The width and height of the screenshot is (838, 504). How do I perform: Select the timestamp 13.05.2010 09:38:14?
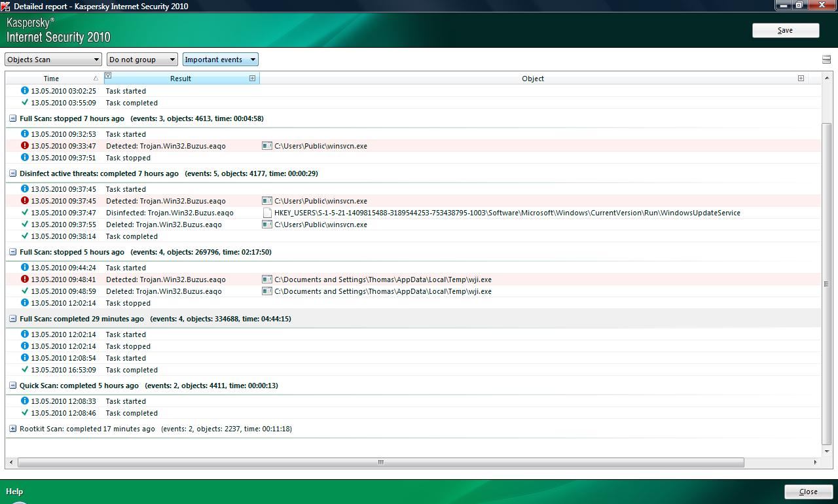pos(64,236)
